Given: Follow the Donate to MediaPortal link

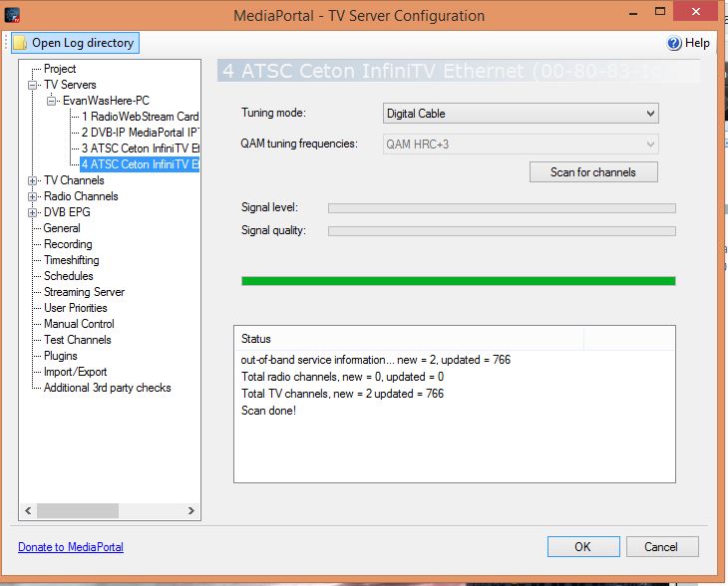Looking at the screenshot, I should (71, 547).
